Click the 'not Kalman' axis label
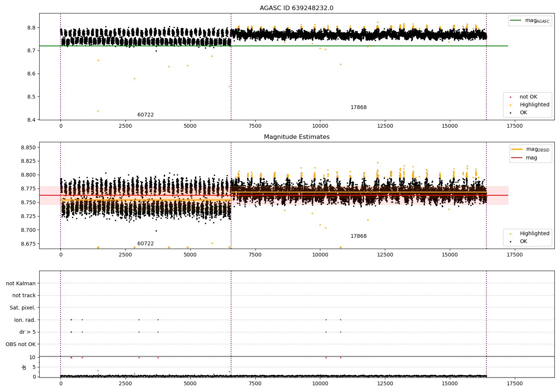The height and width of the screenshot is (392, 560). pos(21,283)
